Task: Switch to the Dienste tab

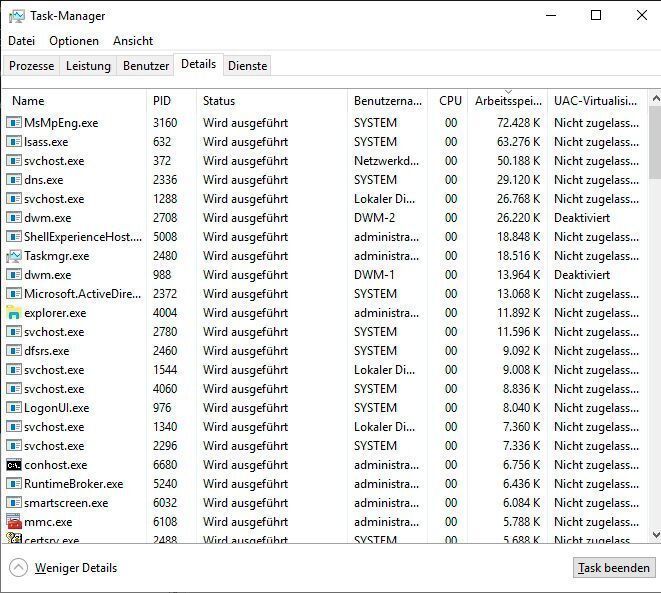Action: (247, 66)
